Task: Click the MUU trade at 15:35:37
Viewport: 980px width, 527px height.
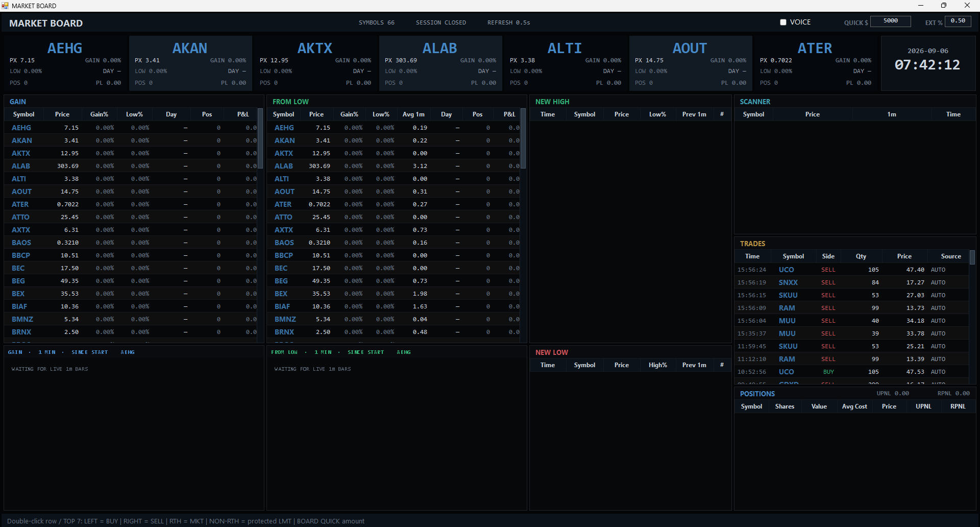Action: click(x=851, y=333)
